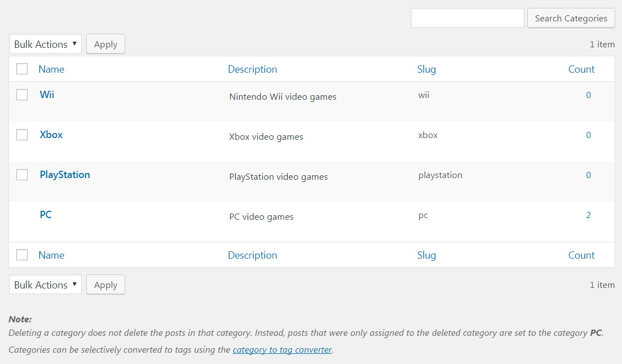
Task: Click the 'Nintendo Wii video games' description
Action: pos(283,97)
